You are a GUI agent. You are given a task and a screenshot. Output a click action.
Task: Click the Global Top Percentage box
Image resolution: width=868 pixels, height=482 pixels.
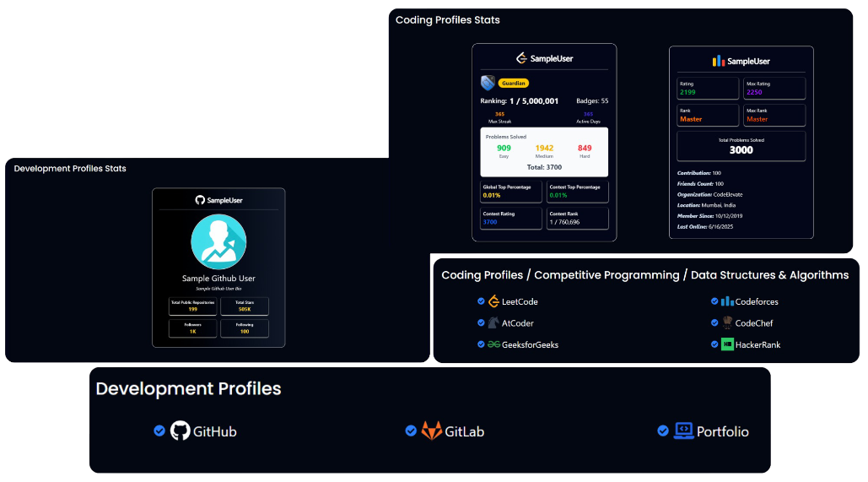click(511, 191)
